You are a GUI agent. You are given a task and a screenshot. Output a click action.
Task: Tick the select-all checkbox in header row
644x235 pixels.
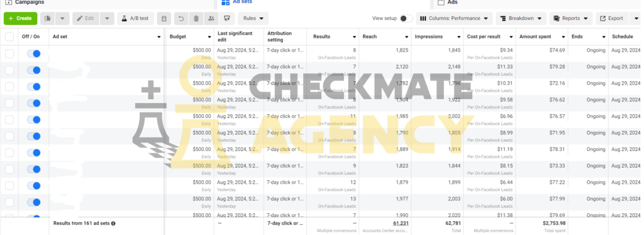(9, 37)
